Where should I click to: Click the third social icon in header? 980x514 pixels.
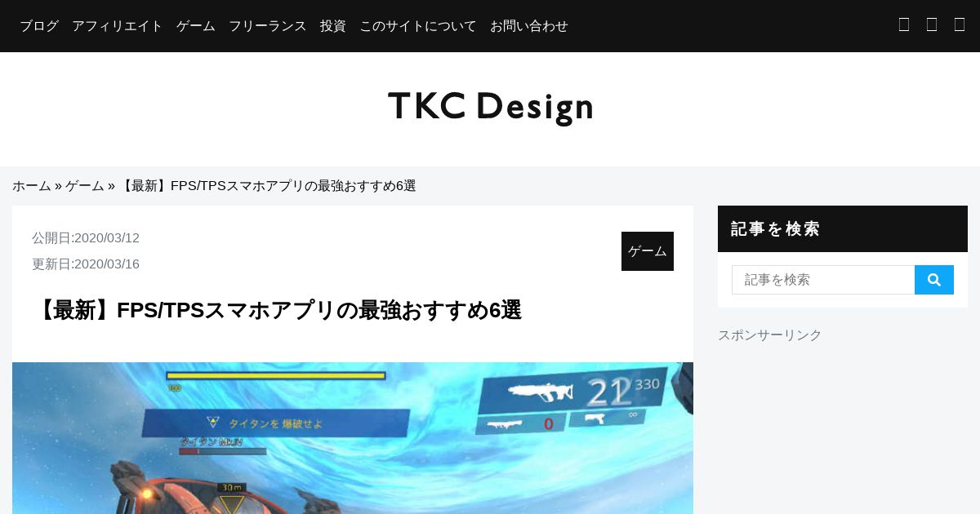tap(960, 24)
